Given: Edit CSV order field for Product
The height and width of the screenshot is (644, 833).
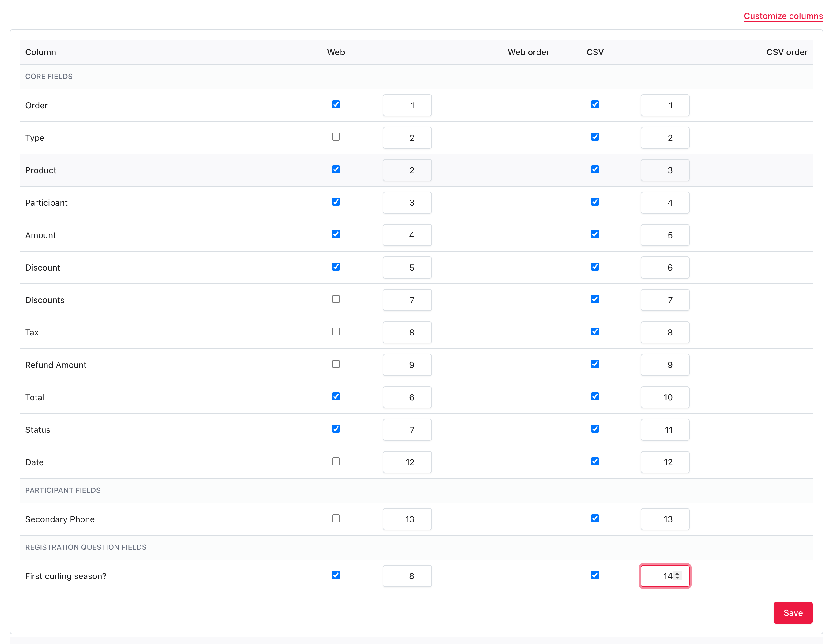Looking at the screenshot, I should click(665, 170).
